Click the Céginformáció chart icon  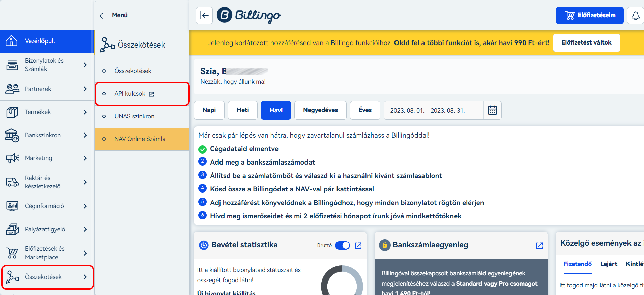(x=12, y=206)
